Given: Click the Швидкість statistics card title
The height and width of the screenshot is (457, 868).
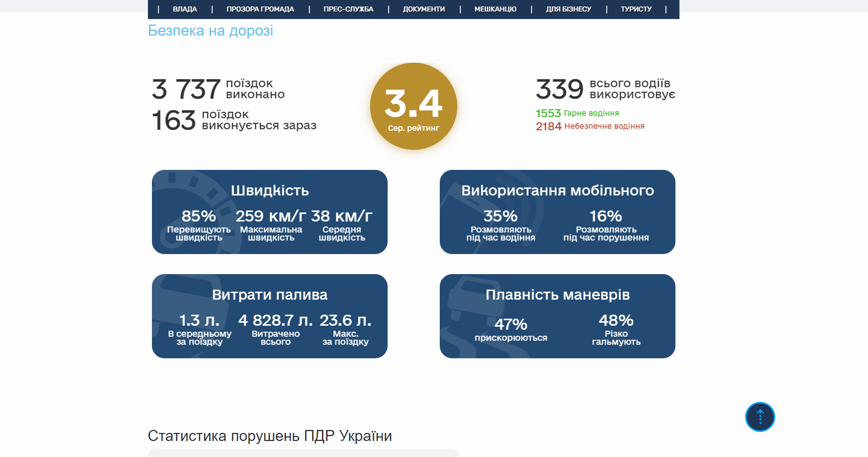Looking at the screenshot, I should point(270,191).
